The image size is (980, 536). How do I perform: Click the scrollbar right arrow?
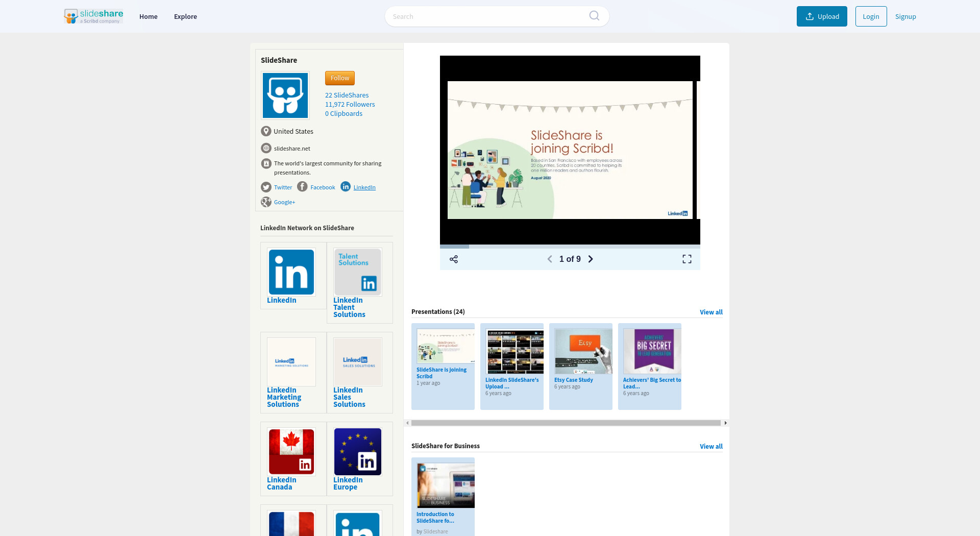[725, 423]
